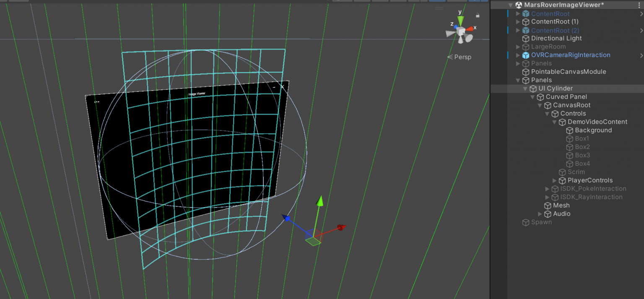This screenshot has height=299, width=644.
Task: Click the Background item's icon under DemoVideoContent
Action: [570, 130]
